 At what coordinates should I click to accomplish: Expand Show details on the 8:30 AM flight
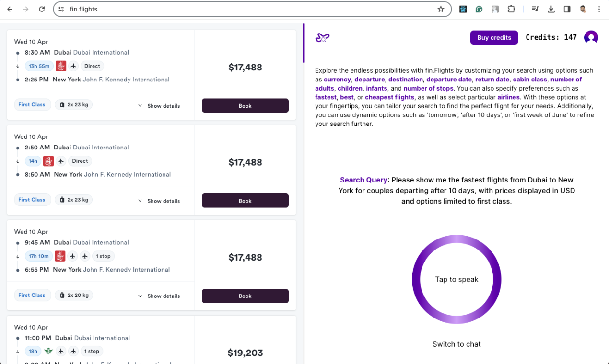pos(163,106)
